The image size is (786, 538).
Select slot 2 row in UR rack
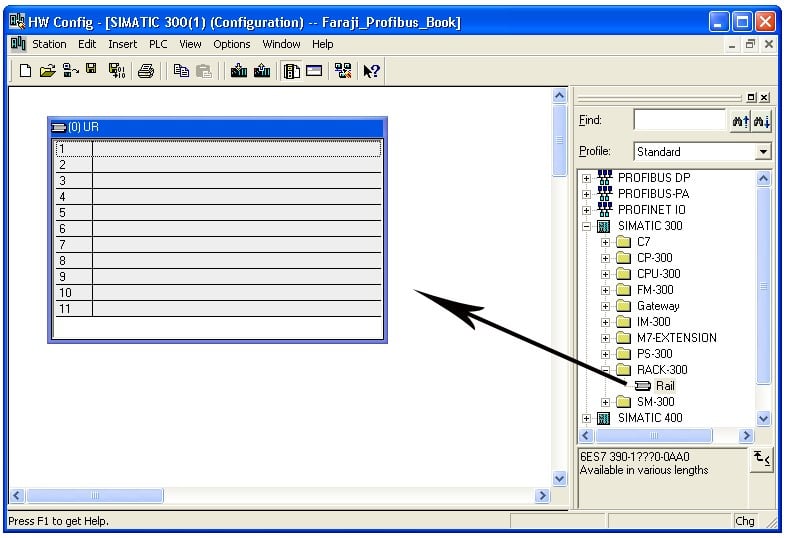click(218, 165)
